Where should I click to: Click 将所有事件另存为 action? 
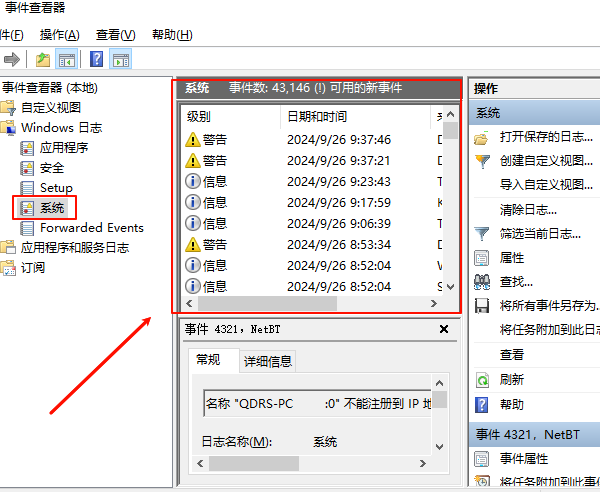[x=549, y=306]
